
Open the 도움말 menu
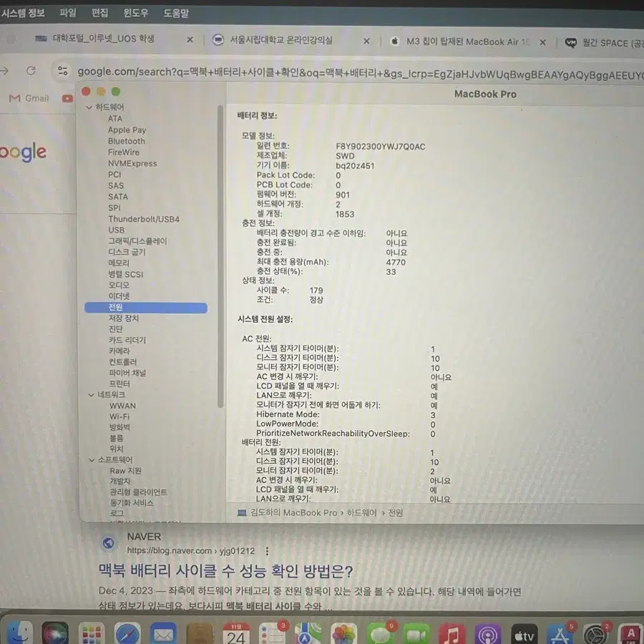click(x=176, y=14)
